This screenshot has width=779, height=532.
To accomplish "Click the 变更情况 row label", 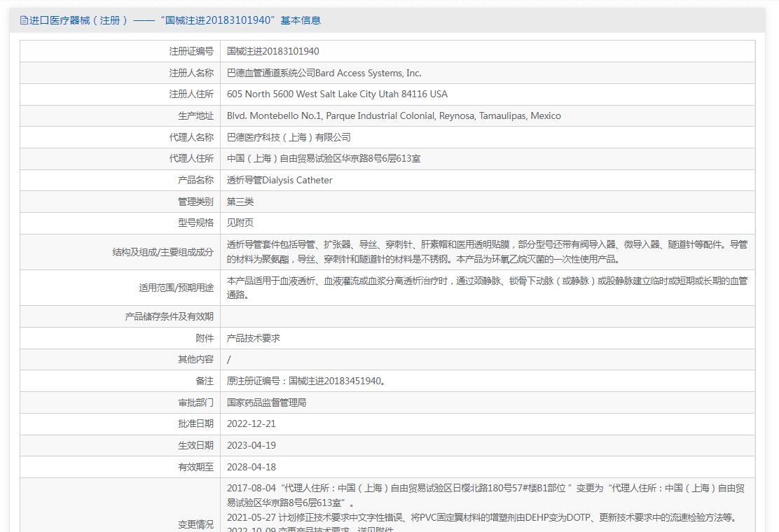I will click(195, 524).
